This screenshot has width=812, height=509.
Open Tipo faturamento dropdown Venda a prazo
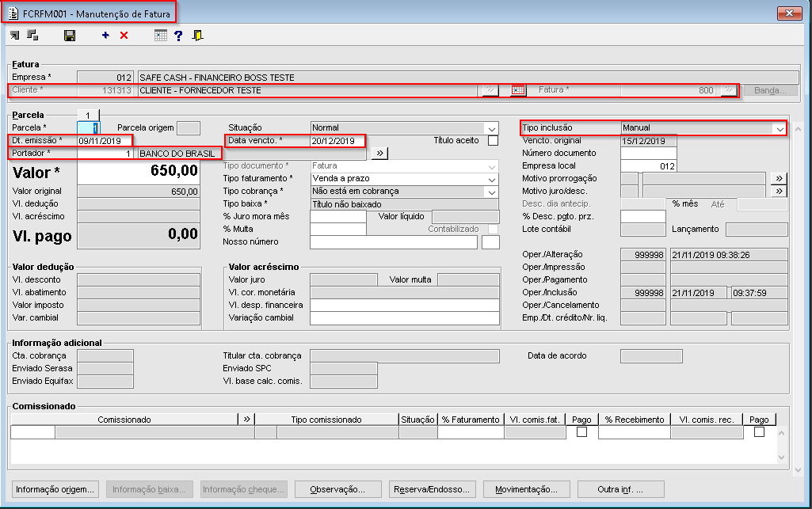(x=491, y=178)
